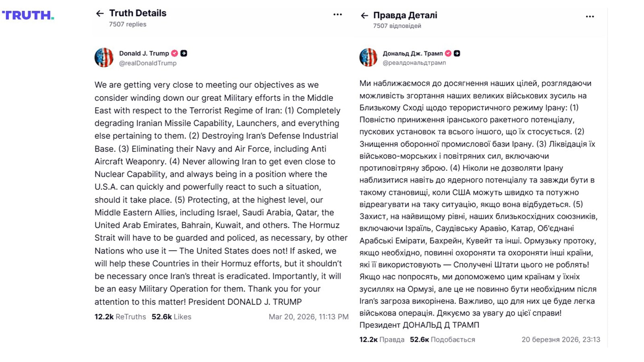Click the @realDonaldTrump handle
The image size is (644, 362).
[x=148, y=63]
